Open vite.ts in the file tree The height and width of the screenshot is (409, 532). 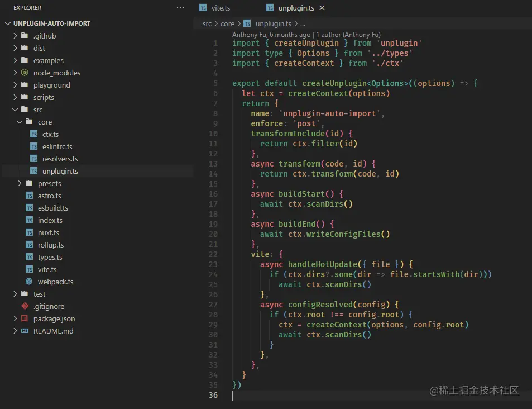(47, 269)
